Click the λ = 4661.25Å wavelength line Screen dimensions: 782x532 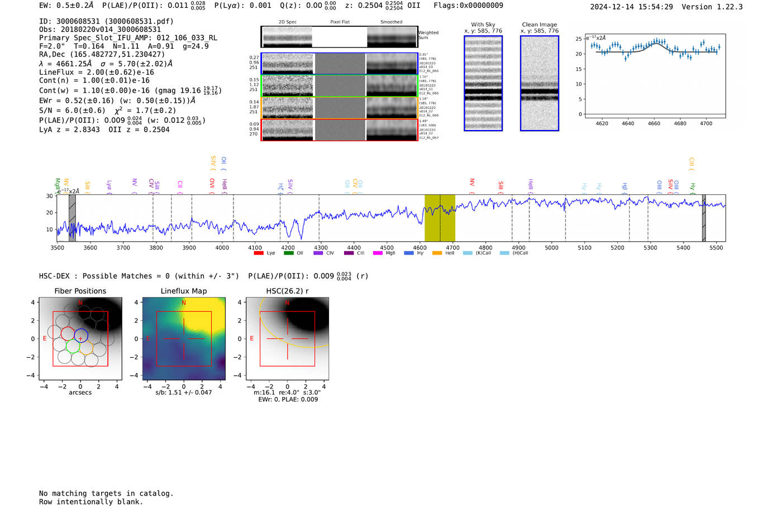pos(106,64)
